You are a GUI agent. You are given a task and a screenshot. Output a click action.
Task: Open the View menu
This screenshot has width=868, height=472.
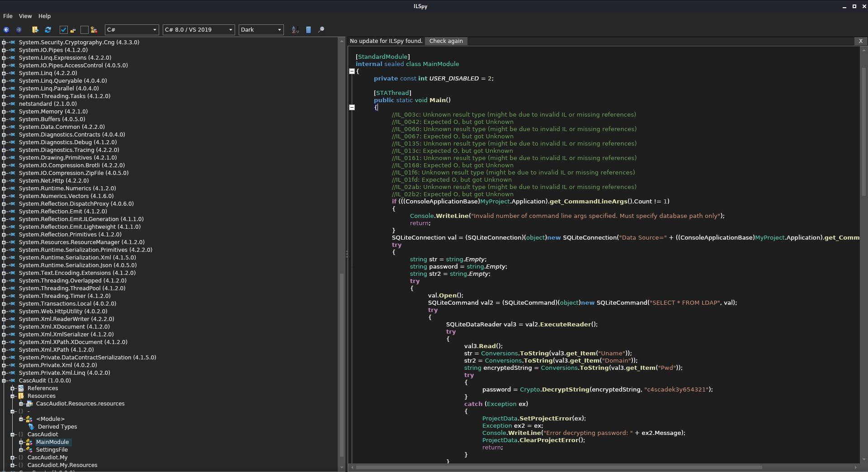(25, 16)
